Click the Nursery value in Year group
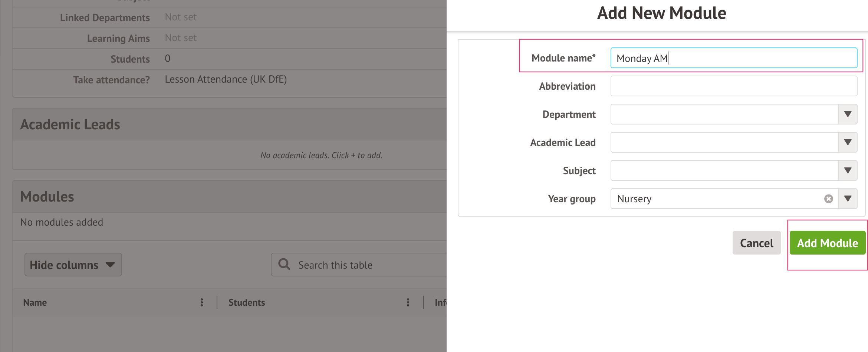The image size is (868, 352). (634, 199)
